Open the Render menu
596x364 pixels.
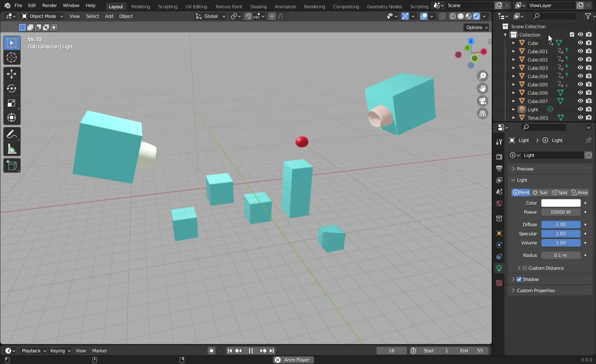pos(49,5)
